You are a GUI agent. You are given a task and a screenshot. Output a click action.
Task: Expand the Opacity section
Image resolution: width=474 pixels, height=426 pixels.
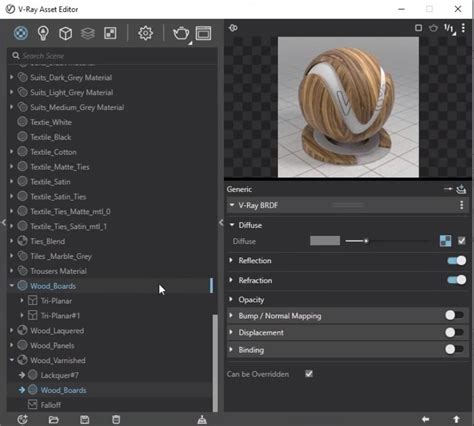click(x=231, y=299)
